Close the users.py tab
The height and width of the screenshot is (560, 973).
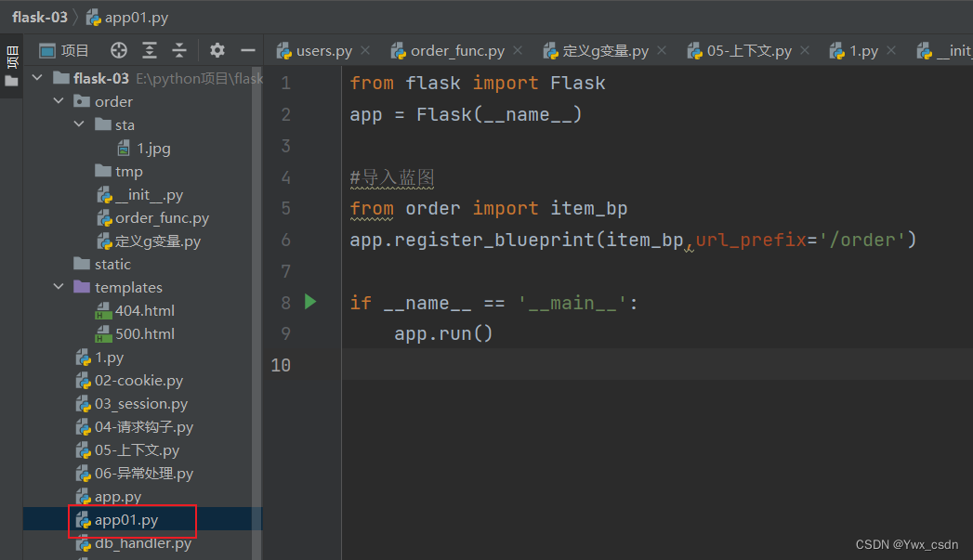coord(365,51)
